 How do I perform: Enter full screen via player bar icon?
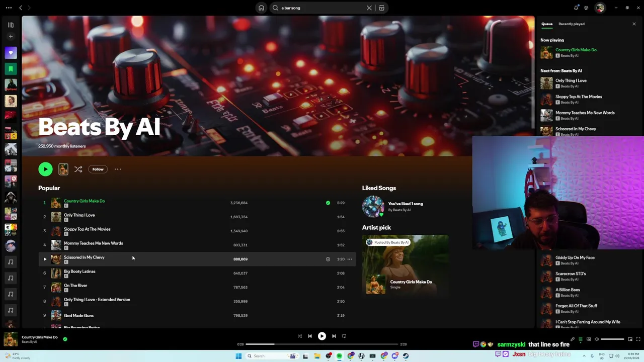pyautogui.click(x=638, y=339)
